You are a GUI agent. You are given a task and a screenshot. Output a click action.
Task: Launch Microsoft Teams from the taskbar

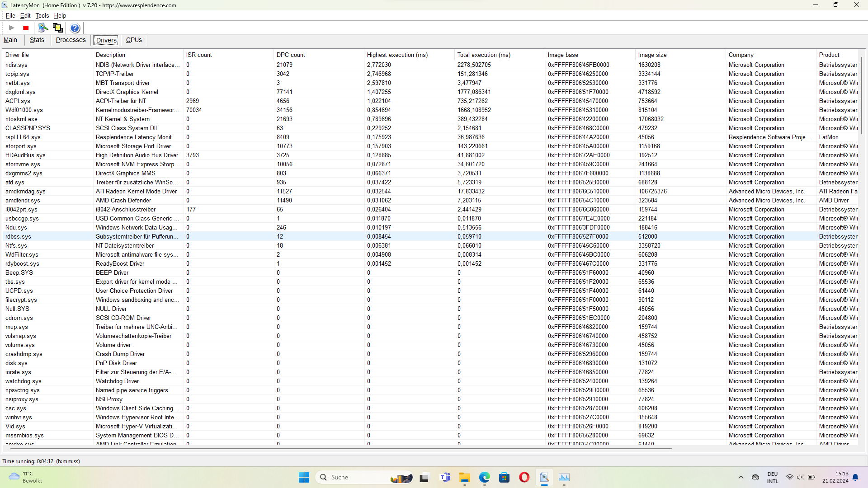pos(445,477)
